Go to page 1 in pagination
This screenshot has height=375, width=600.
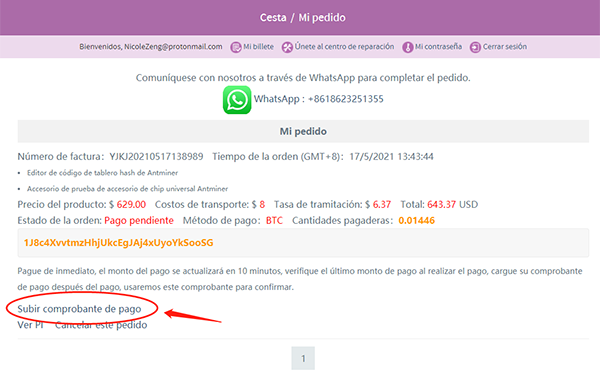(x=303, y=358)
